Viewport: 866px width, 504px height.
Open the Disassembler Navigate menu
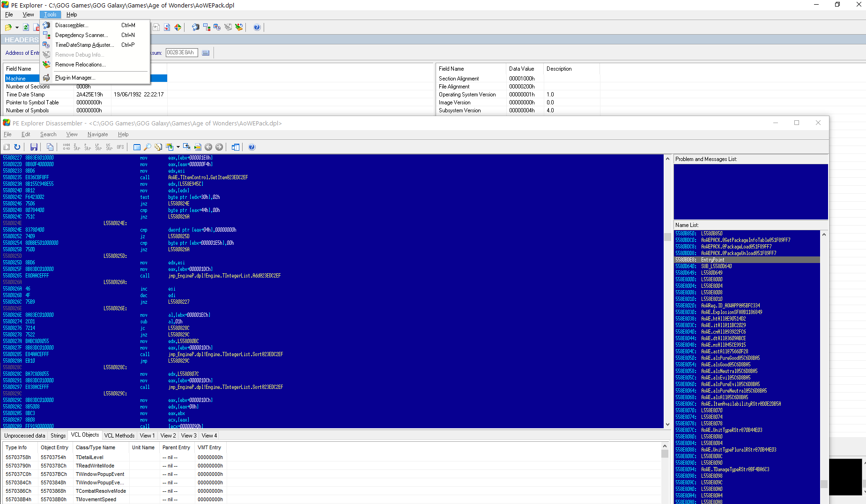click(x=97, y=134)
